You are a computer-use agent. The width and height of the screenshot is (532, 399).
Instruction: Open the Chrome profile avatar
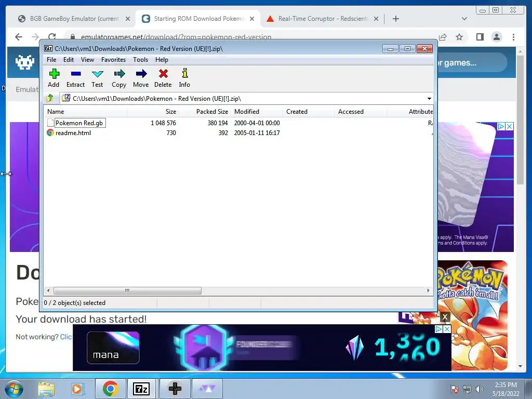point(497,37)
